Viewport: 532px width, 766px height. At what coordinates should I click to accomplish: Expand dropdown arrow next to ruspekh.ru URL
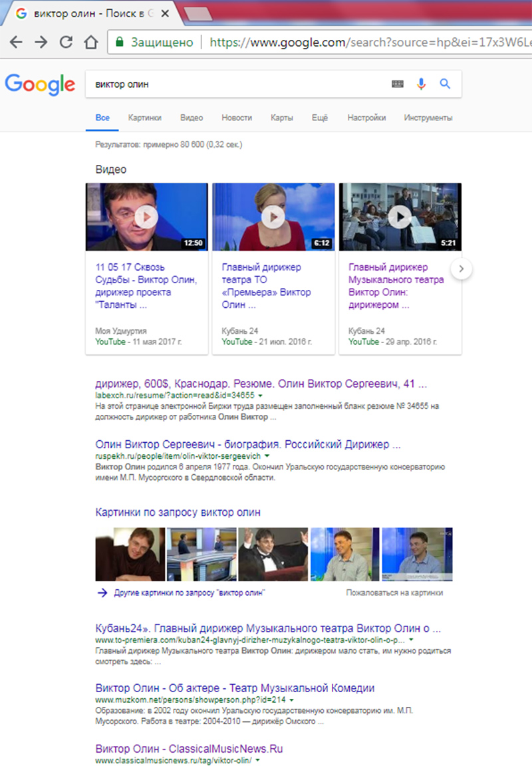tap(267, 456)
